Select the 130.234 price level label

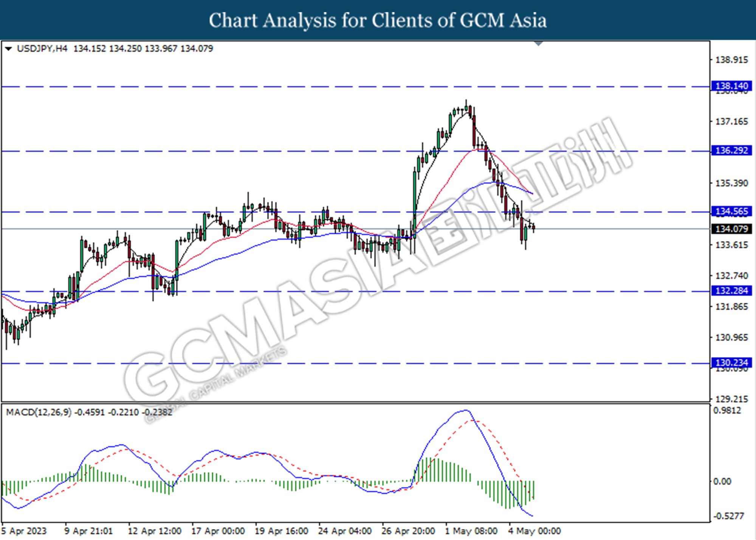(731, 362)
